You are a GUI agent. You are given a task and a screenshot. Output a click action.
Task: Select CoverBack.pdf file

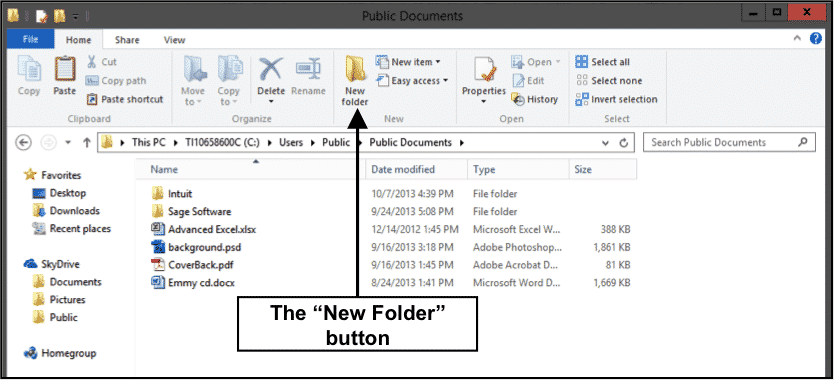click(193, 265)
